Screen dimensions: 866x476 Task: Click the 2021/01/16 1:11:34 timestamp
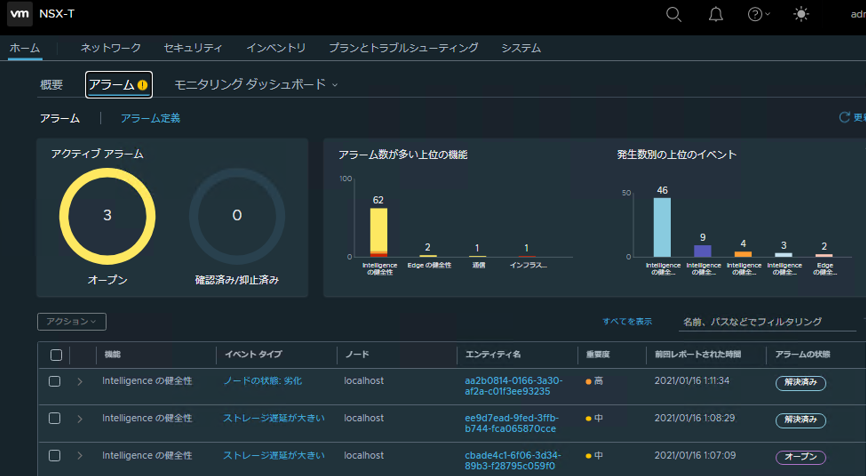coord(692,380)
